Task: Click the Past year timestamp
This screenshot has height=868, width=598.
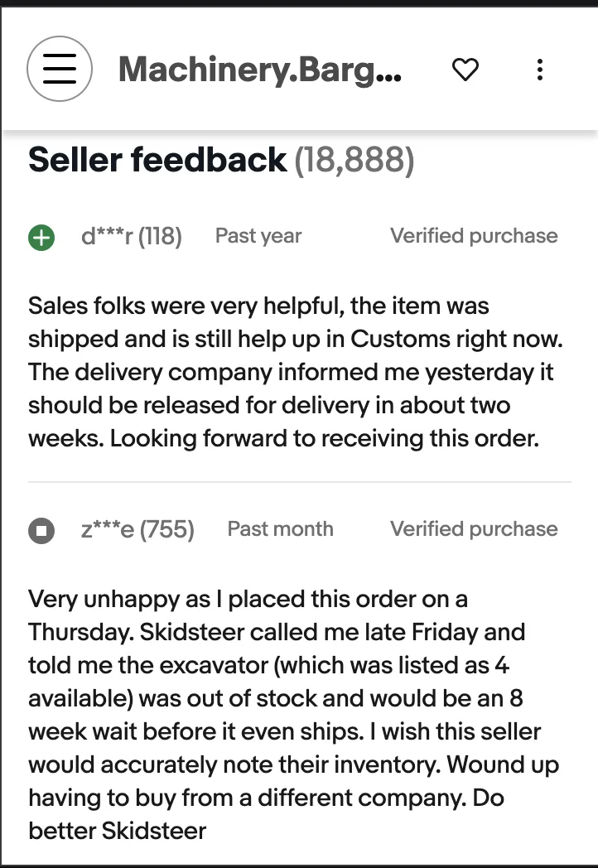Action: point(258,236)
